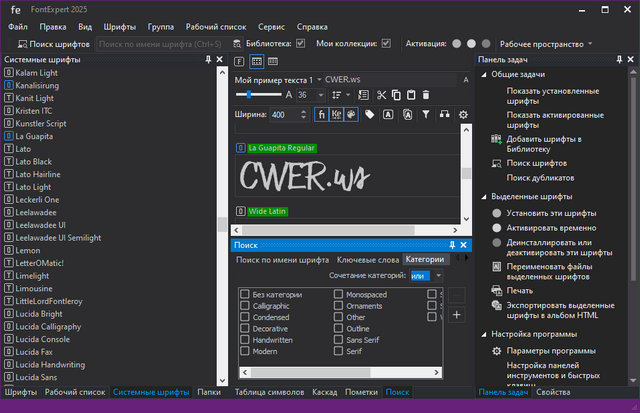Click the scissors cut icon
The height and width of the screenshot is (413, 640).
click(380, 95)
